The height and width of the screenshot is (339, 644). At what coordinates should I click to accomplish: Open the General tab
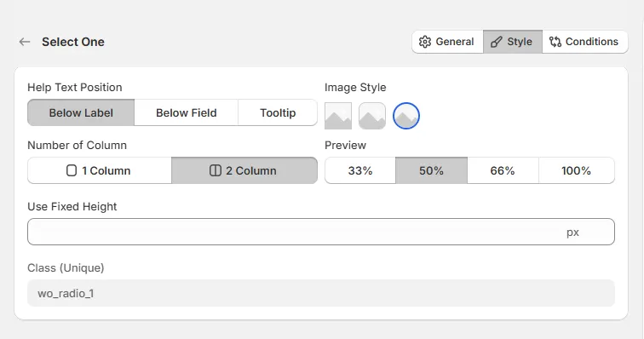click(x=447, y=42)
